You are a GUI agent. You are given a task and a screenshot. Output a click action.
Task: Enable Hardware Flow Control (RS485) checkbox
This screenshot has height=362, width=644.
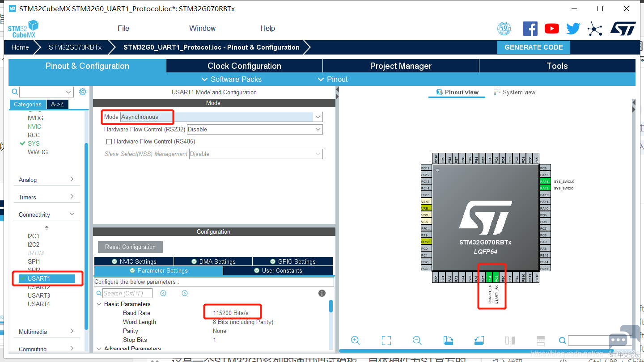[x=109, y=142]
